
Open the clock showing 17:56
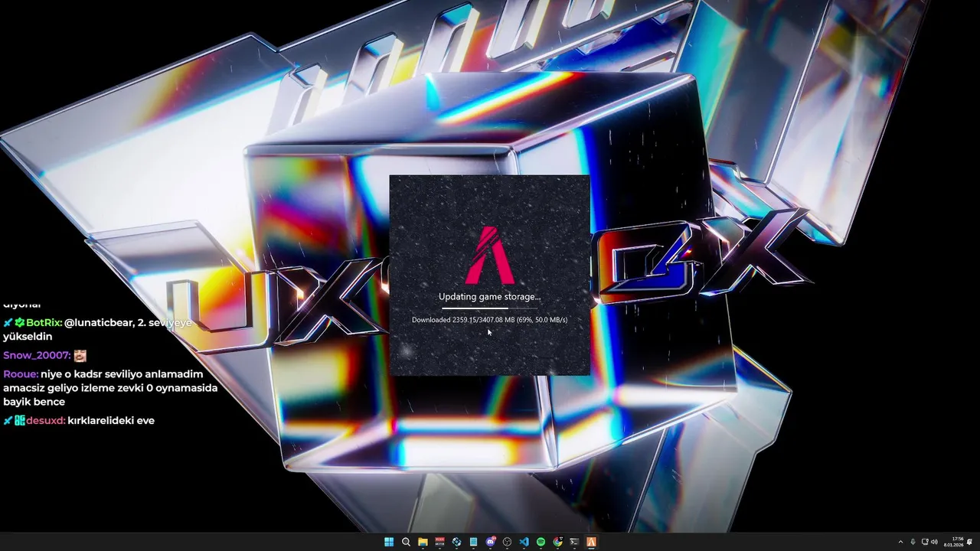(x=954, y=542)
